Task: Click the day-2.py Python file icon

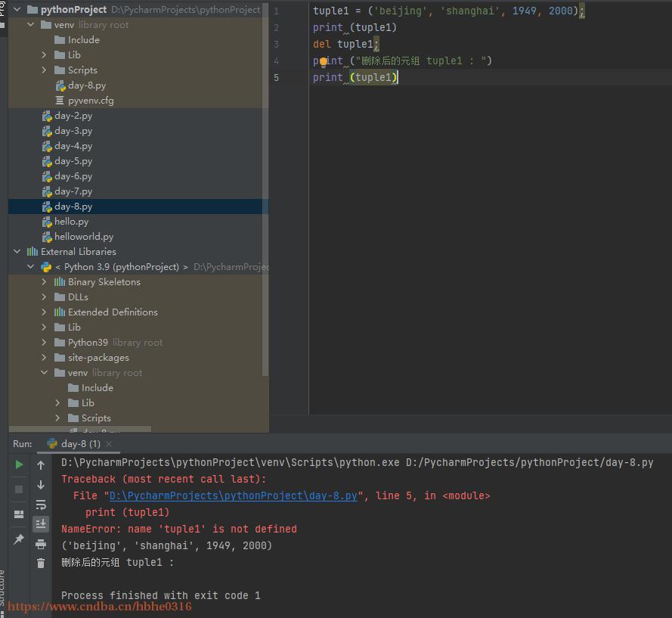Action: pos(47,116)
